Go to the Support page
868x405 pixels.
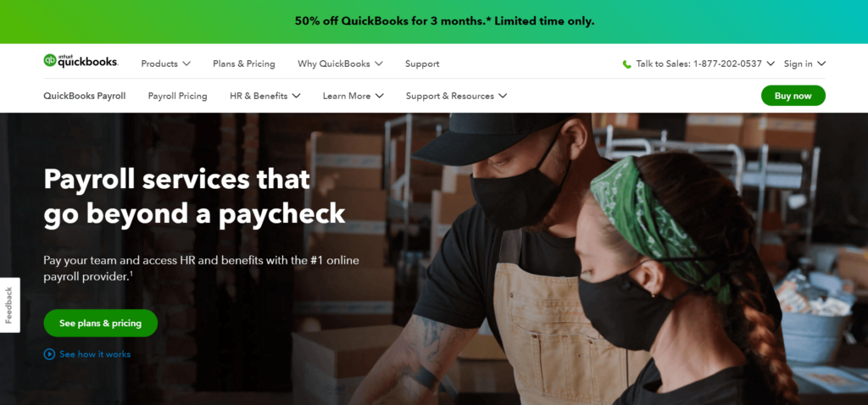pyautogui.click(x=422, y=64)
